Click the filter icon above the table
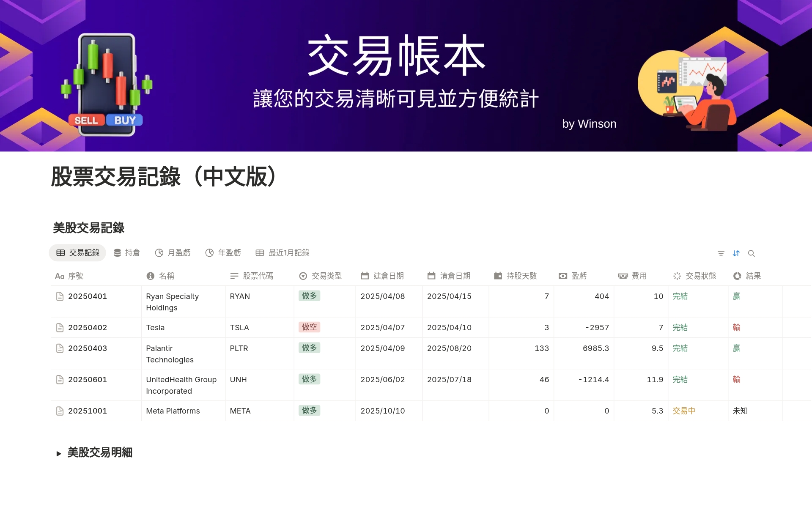Viewport: 812px width, 507px height. pos(721,253)
